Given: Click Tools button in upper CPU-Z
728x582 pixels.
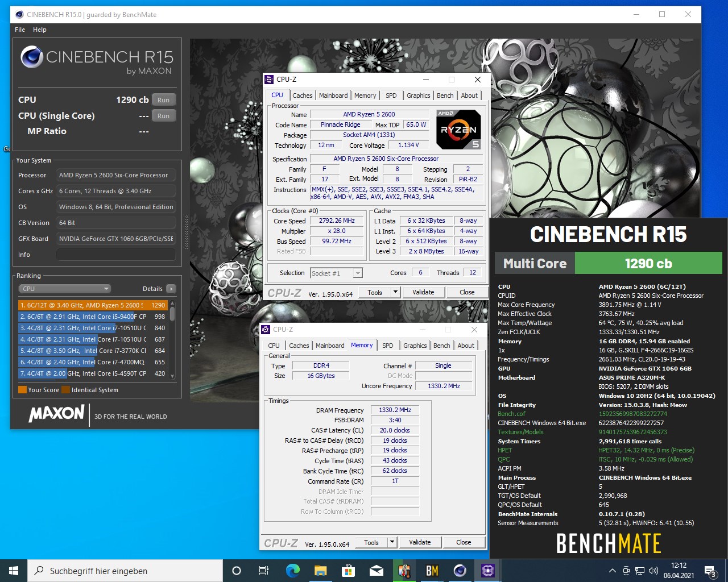Looking at the screenshot, I should (375, 293).
